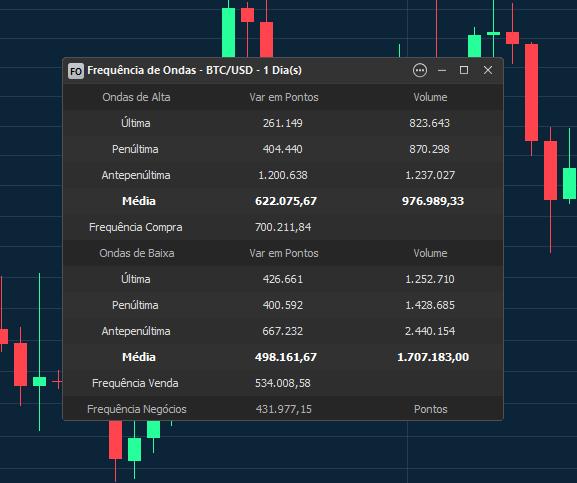Click Penúltima value 400.592

point(283,305)
